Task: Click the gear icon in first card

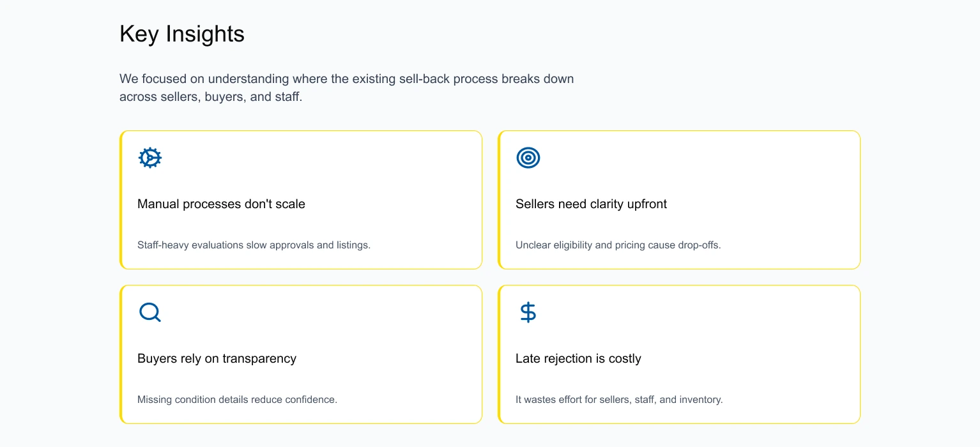Action: point(150,158)
